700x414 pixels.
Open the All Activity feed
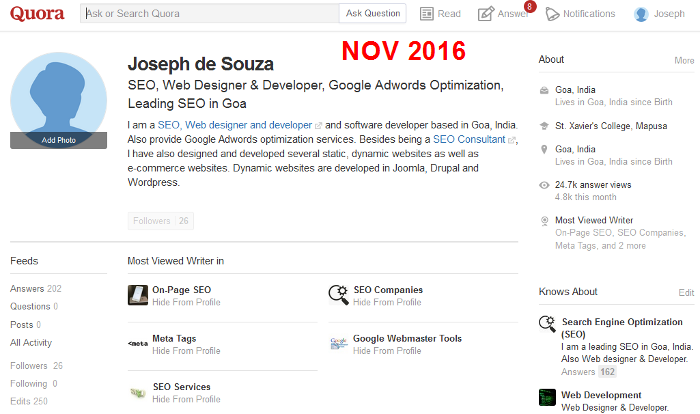[31, 343]
